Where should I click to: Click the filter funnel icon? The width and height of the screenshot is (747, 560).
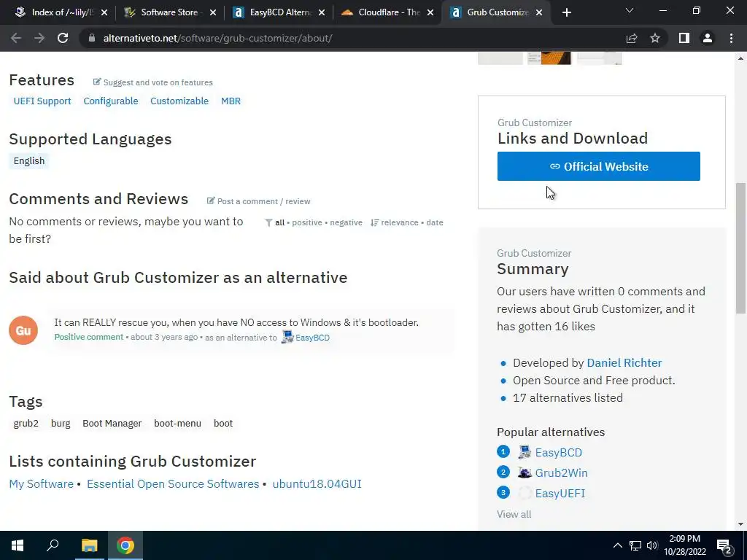[x=268, y=223]
